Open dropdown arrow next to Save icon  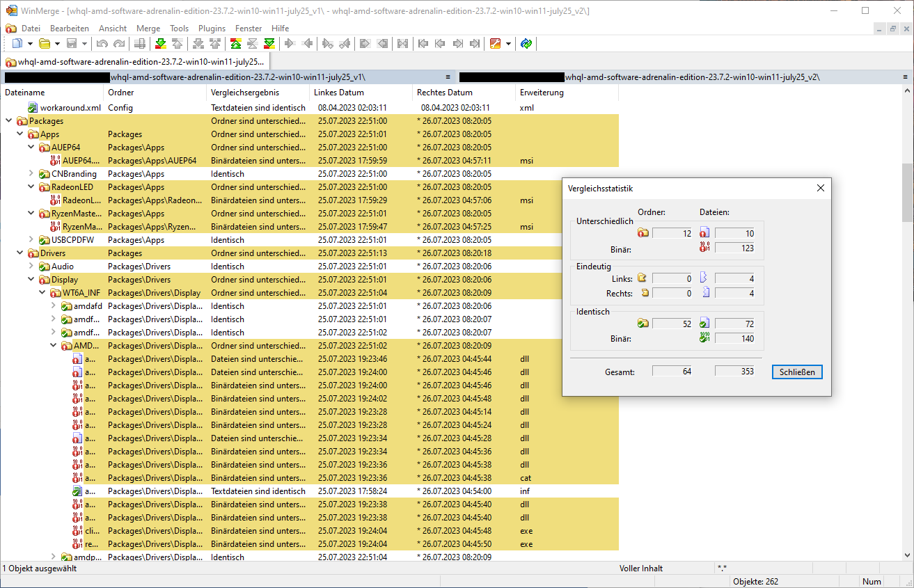pos(84,44)
